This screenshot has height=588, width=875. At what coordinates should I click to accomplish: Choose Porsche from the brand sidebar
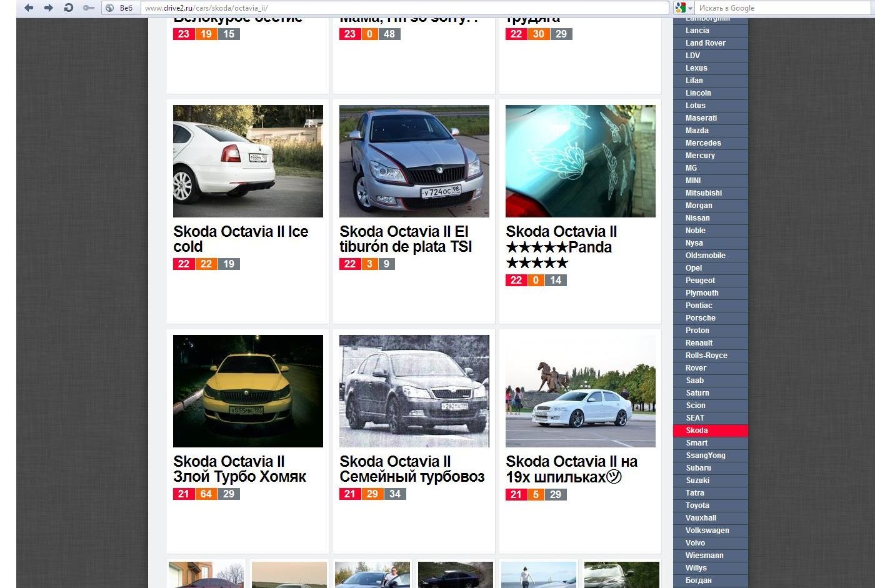[x=711, y=318]
